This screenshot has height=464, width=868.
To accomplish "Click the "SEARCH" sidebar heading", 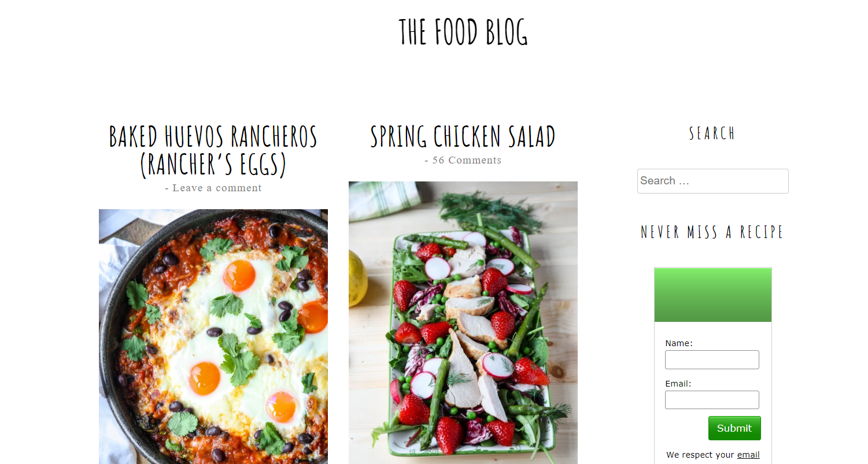I will coord(712,133).
